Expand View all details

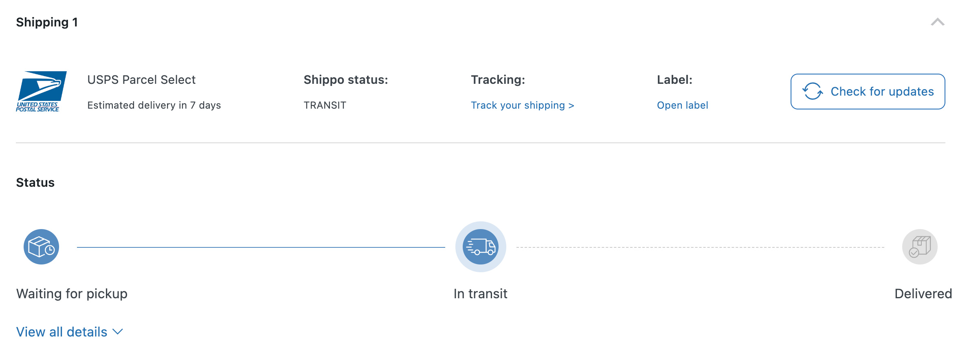point(61,332)
